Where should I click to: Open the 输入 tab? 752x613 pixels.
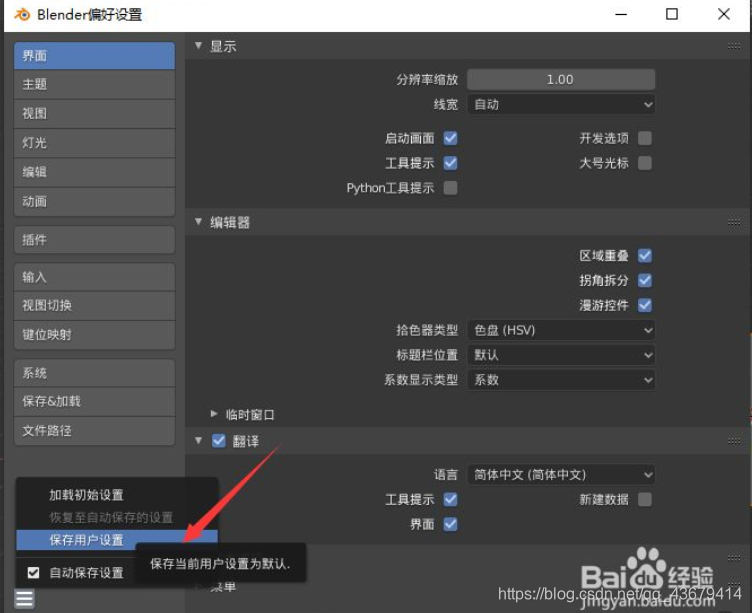94,277
